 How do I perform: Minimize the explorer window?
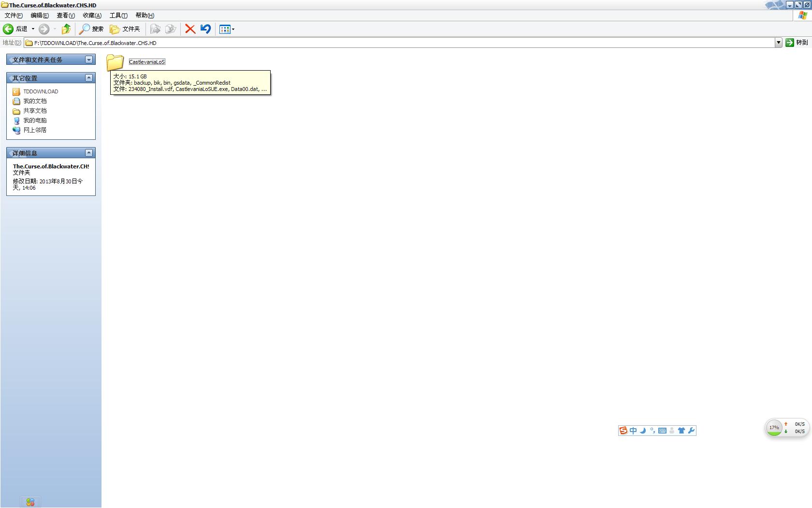[x=789, y=5]
